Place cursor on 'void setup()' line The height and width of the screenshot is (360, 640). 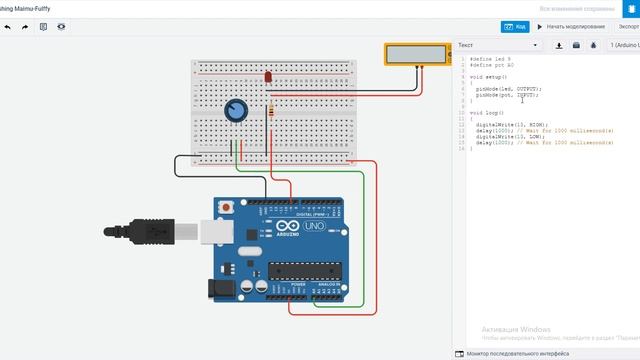(488, 77)
